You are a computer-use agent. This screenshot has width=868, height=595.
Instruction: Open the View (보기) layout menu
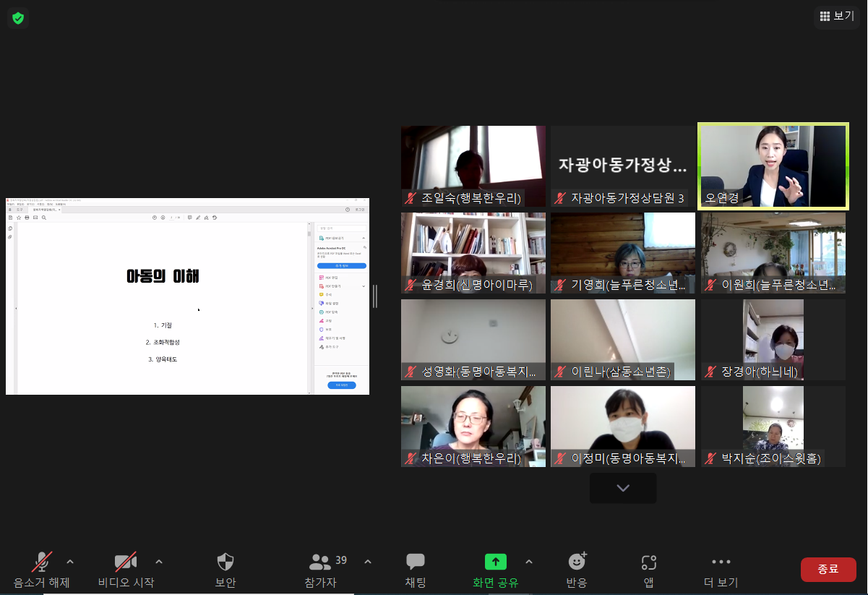[x=836, y=16]
